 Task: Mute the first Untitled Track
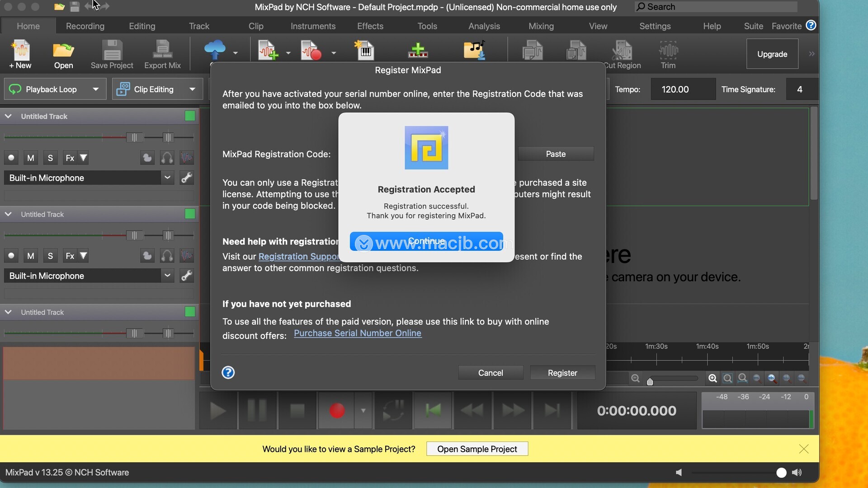tap(30, 158)
